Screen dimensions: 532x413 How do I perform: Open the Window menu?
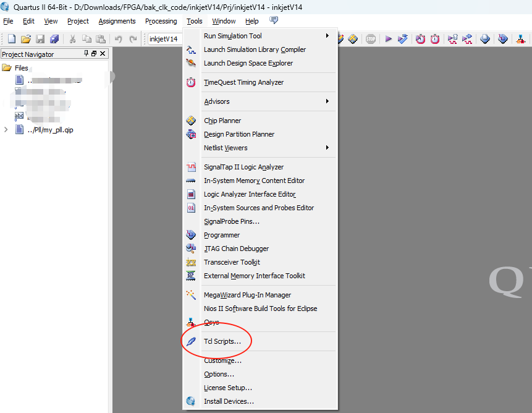pos(224,21)
